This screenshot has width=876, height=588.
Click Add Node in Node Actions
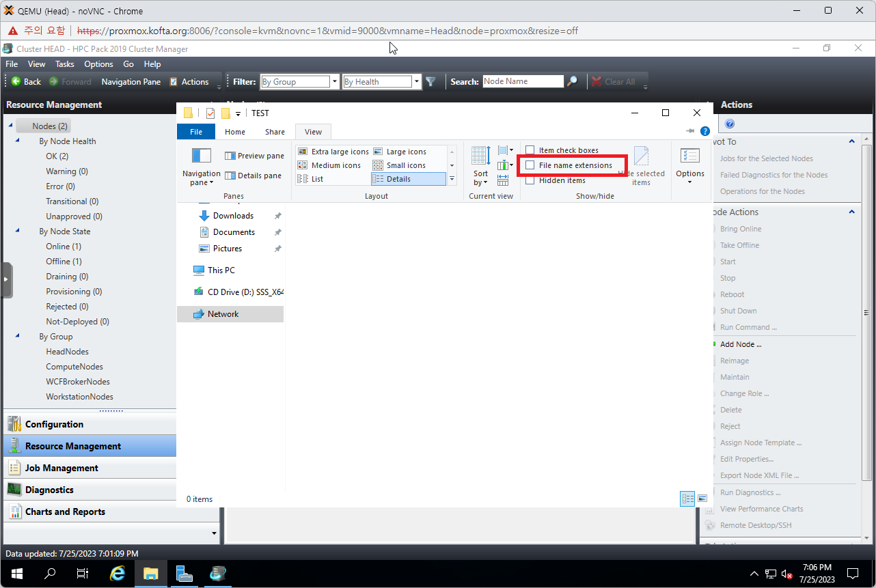tap(740, 344)
